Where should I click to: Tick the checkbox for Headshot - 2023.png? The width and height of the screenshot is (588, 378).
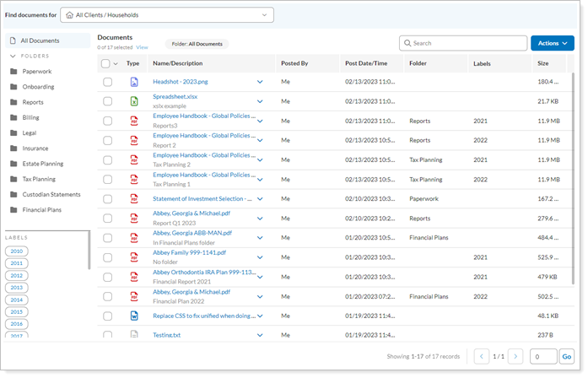pyautogui.click(x=107, y=82)
